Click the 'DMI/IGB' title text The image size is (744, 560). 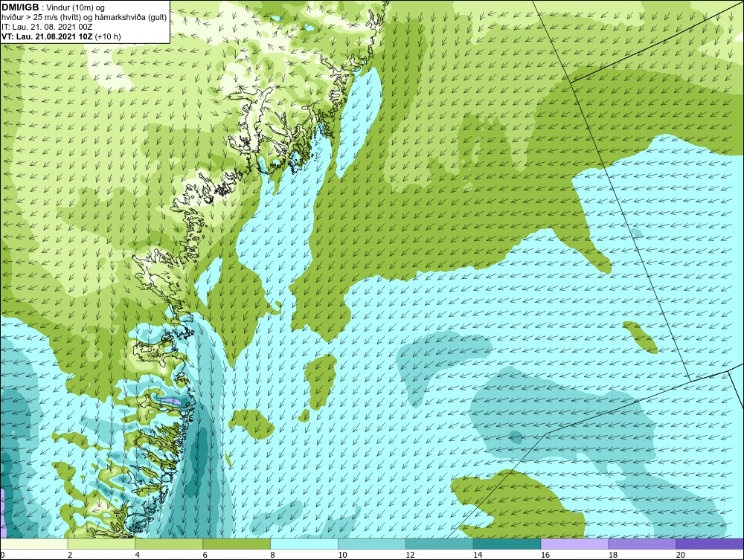(20, 7)
